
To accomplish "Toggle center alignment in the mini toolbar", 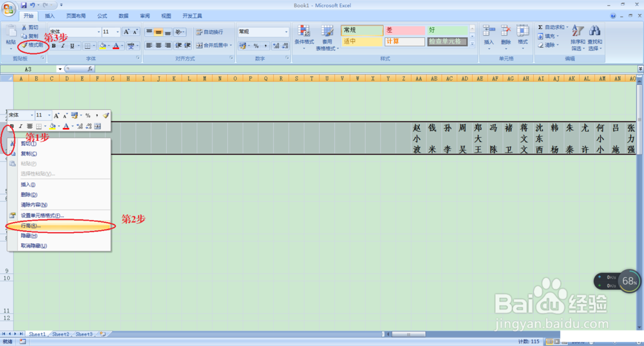I will pos(30,126).
